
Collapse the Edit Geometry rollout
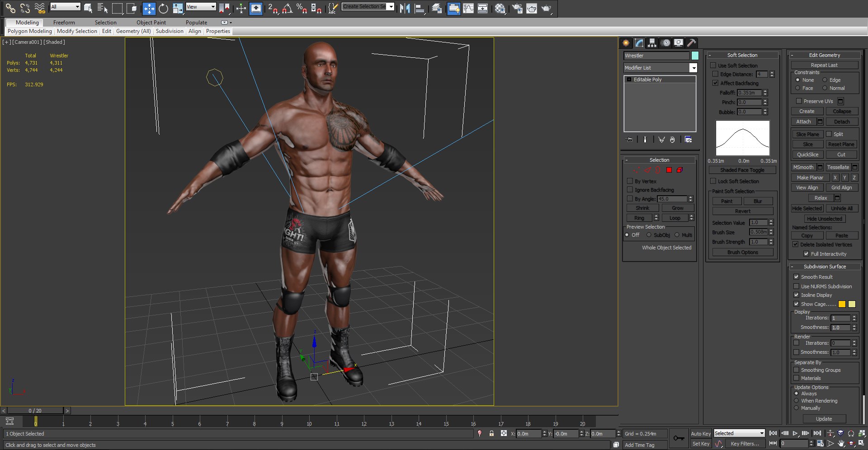(792, 55)
